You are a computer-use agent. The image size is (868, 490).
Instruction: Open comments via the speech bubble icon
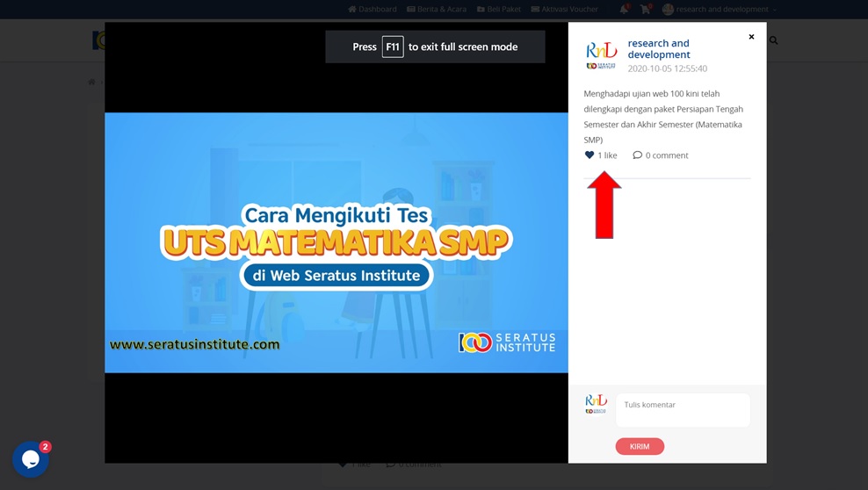637,155
